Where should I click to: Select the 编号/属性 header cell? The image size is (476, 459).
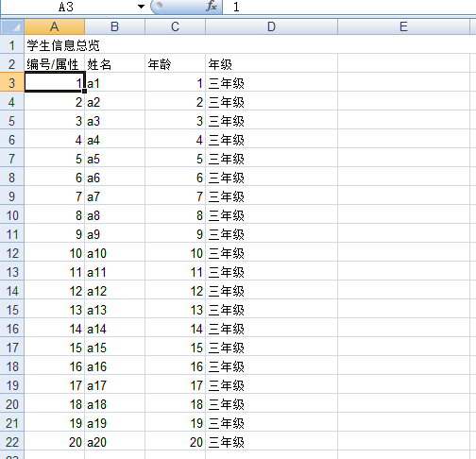click(x=55, y=64)
